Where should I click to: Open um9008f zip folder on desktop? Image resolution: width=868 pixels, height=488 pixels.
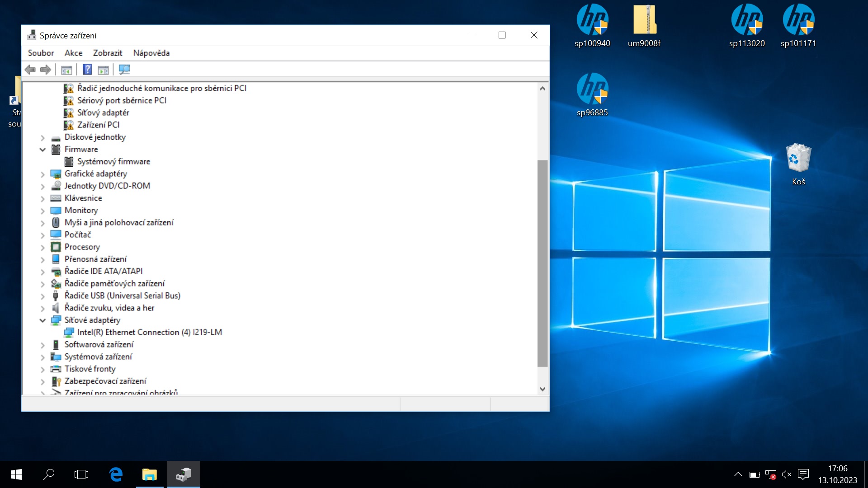pos(644,25)
